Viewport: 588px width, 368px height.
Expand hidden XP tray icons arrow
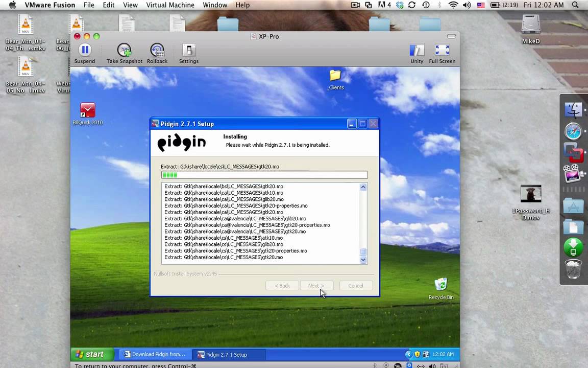click(x=408, y=354)
